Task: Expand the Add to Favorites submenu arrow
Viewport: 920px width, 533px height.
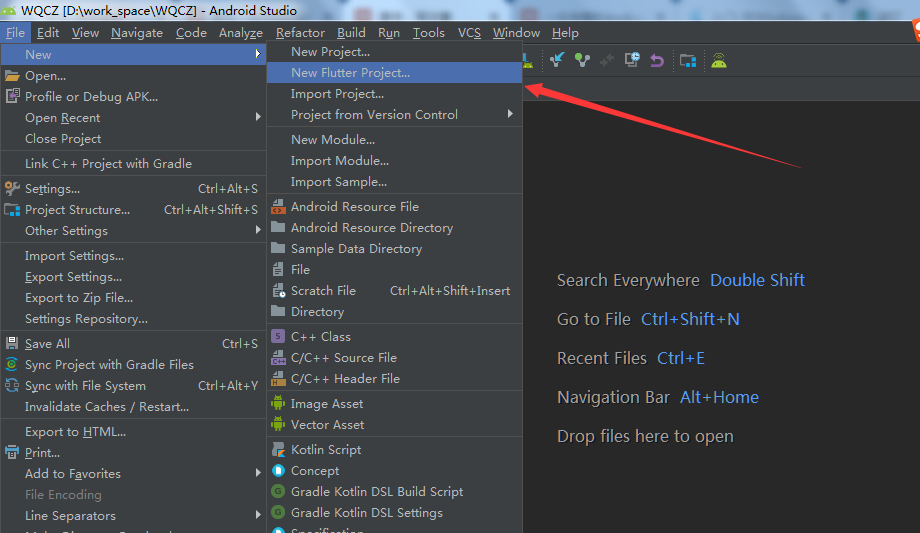Action: (x=258, y=473)
